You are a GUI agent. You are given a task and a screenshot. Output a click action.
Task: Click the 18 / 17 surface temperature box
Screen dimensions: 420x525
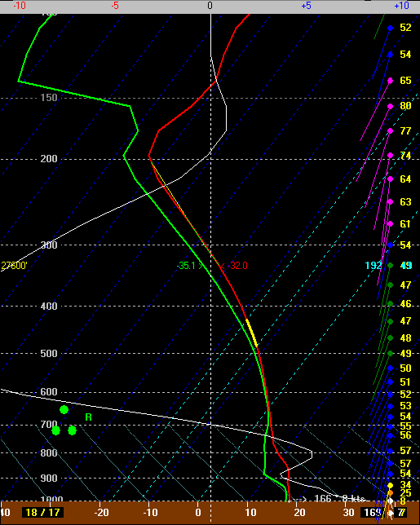[x=42, y=512]
